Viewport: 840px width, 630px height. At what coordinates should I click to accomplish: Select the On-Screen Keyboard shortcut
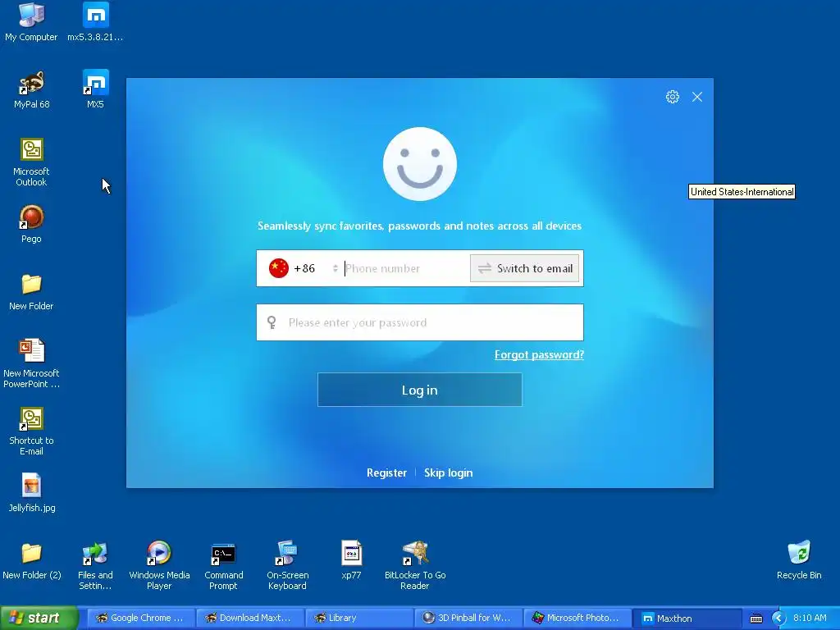[x=287, y=566]
